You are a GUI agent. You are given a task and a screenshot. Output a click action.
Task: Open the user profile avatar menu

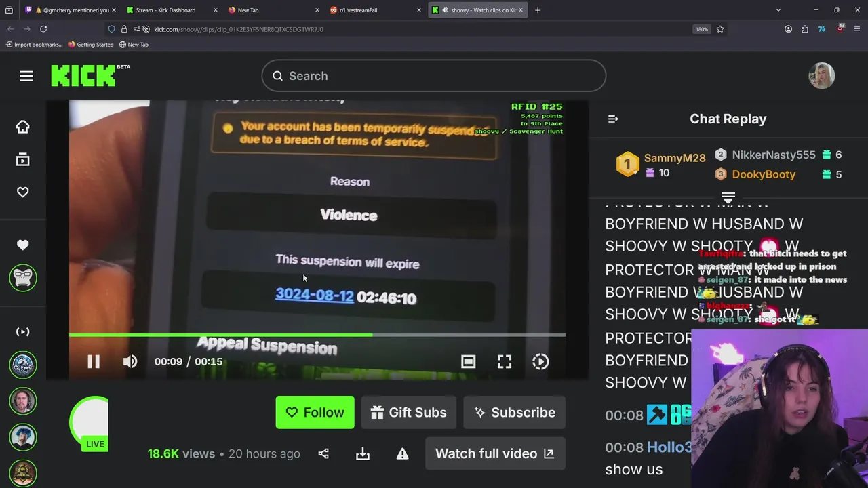(821, 76)
